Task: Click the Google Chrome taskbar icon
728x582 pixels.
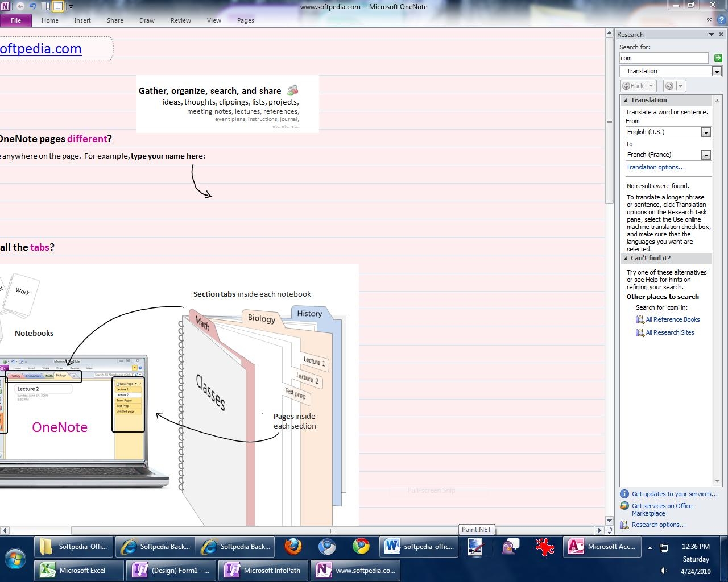Action: tap(361, 547)
